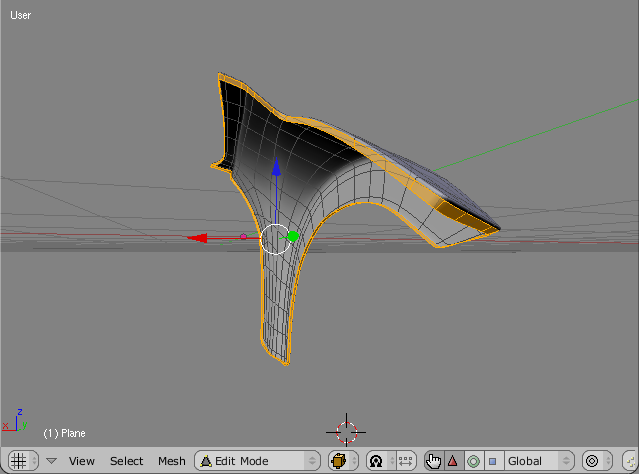The height and width of the screenshot is (474, 639).
Task: Toggle move object centers only
Action: [406, 461]
